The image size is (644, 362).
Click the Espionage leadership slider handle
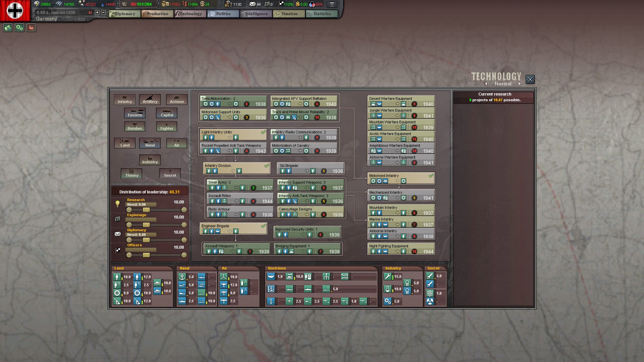(x=146, y=225)
